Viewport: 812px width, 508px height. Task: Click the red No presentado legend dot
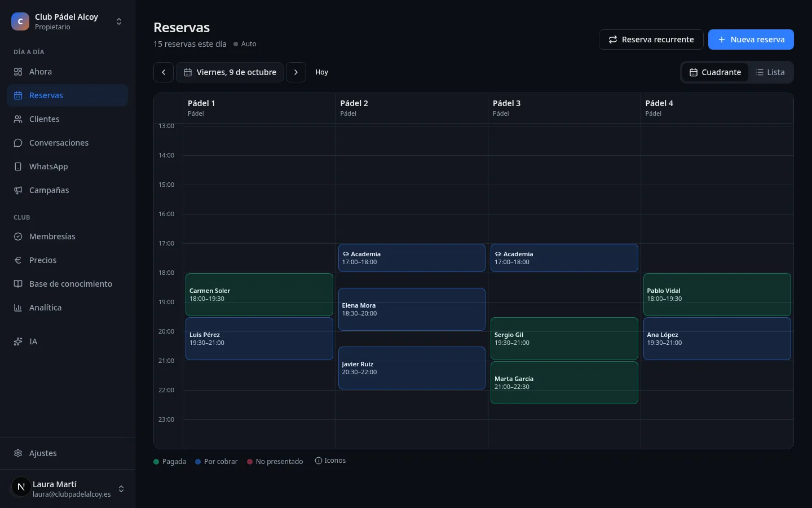[250, 462]
